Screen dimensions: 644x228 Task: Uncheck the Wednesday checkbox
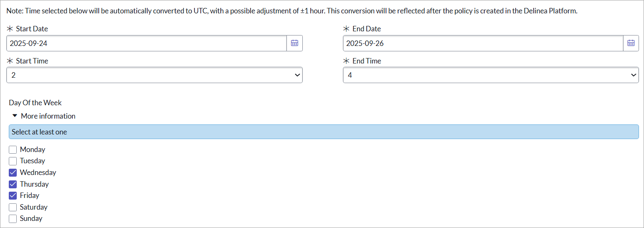tap(13, 172)
